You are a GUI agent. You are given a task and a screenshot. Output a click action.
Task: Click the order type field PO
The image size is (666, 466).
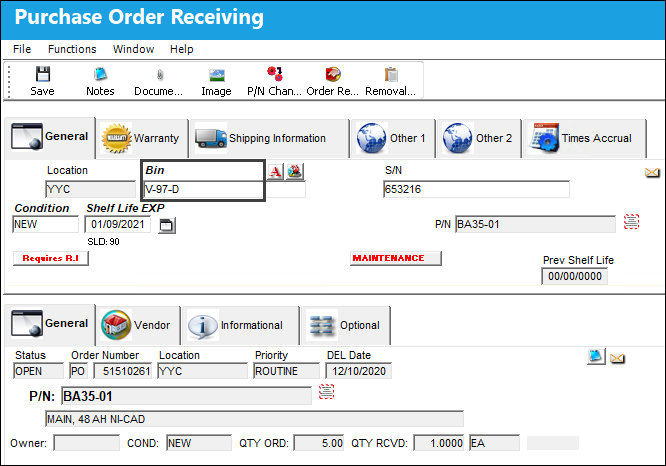(x=79, y=371)
